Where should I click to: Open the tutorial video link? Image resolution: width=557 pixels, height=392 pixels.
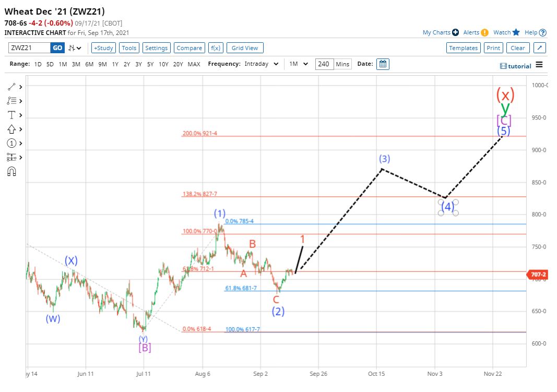[515, 66]
